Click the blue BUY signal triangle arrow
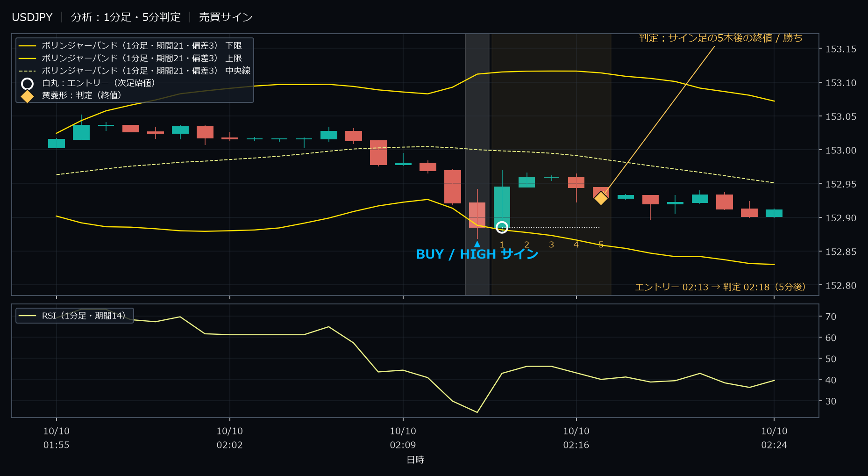This screenshot has height=476, width=868. tap(477, 244)
